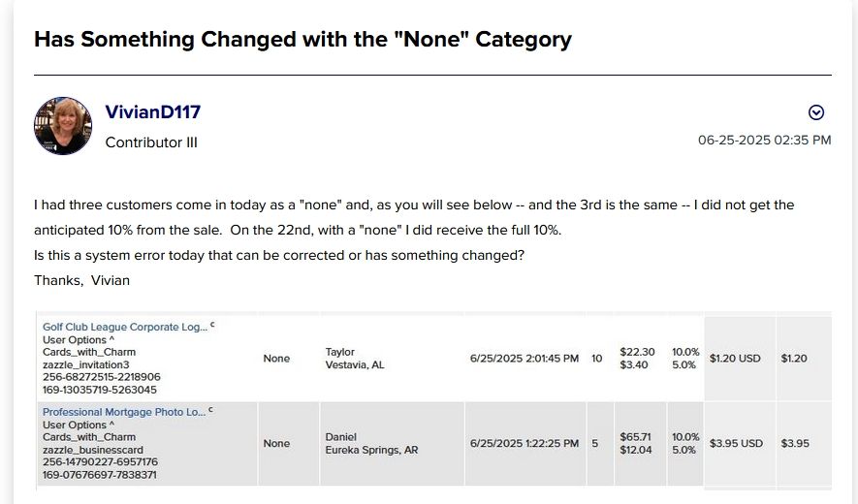Expand User Options caret under Golf Club
The image size is (858, 504).
tap(111, 339)
